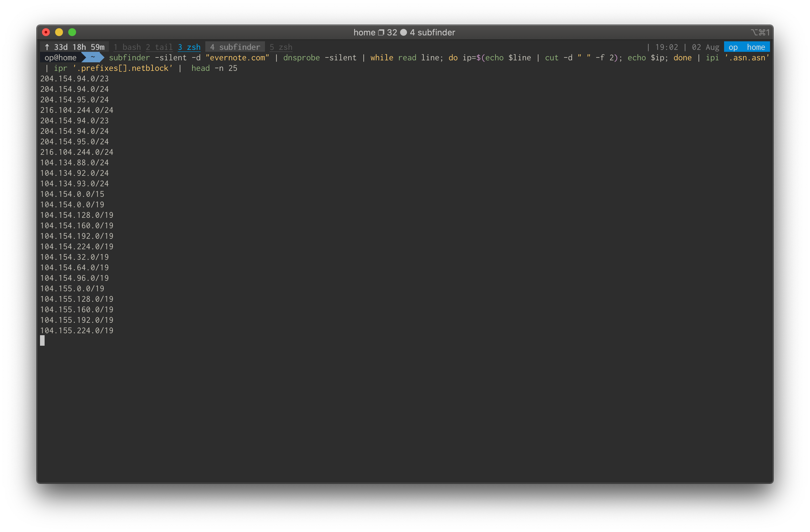Click the 19:02 clock in status bar
The height and width of the screenshot is (532, 810).
(666, 47)
